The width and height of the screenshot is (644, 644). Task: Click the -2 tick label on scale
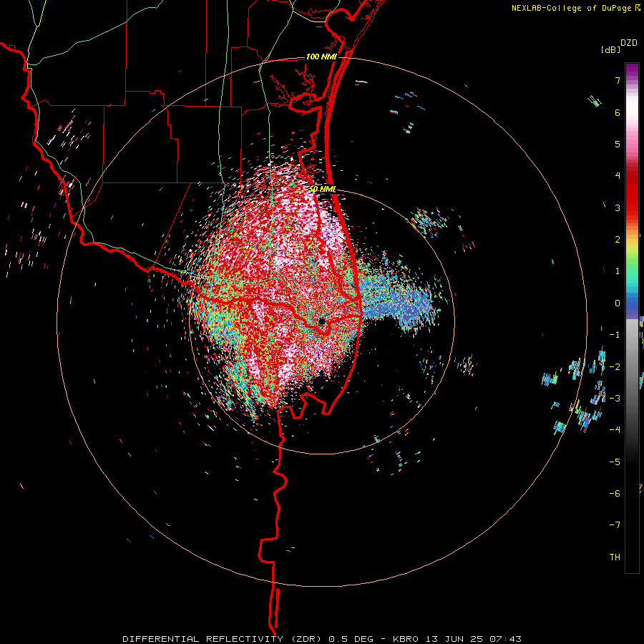[x=615, y=366]
